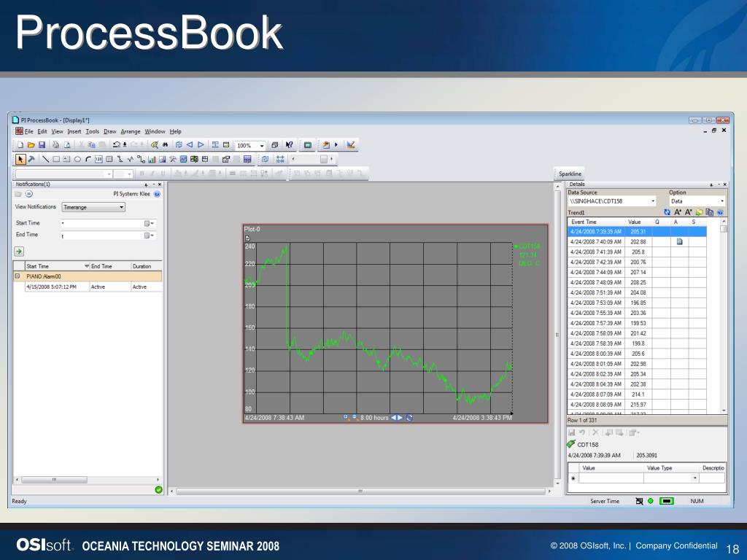Select the Line drawing tool
The height and width of the screenshot is (560, 747).
[45, 159]
